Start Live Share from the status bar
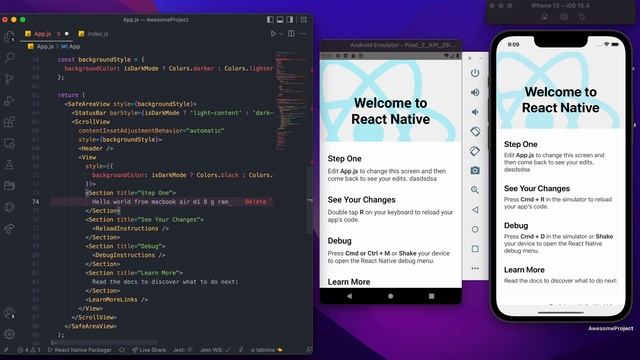 149,350
